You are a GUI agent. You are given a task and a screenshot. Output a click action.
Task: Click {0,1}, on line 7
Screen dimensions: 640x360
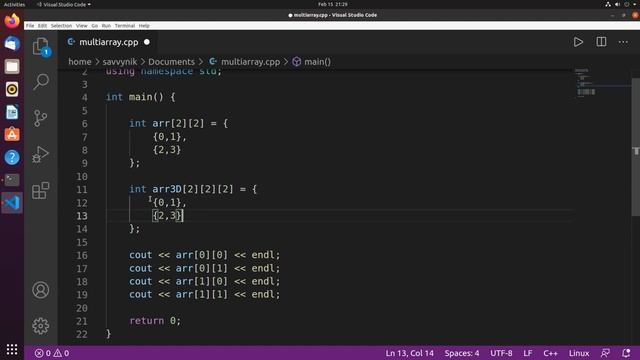[170, 137]
